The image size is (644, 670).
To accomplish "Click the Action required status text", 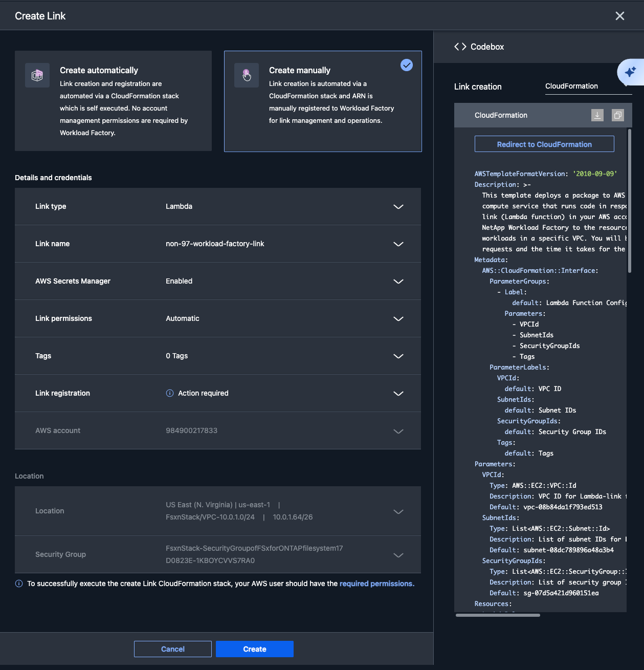I will click(x=203, y=393).
